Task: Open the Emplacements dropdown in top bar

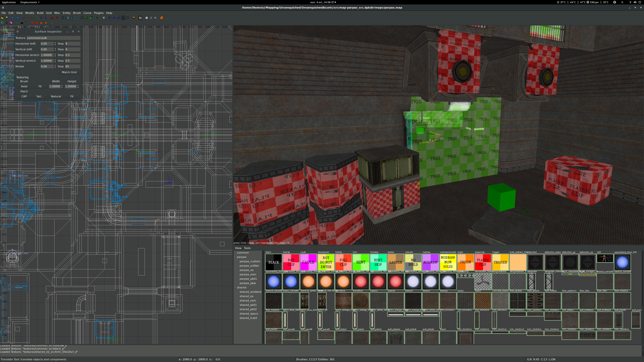Action: coord(30,2)
